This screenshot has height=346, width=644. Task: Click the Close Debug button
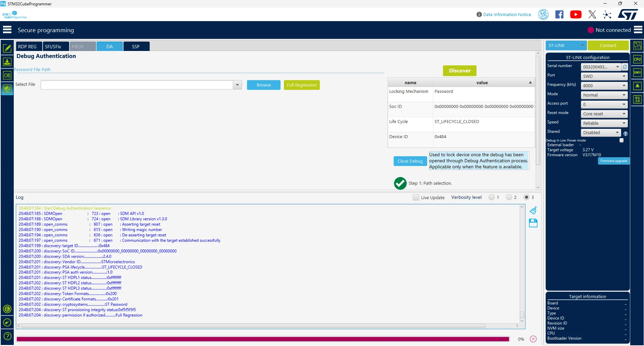pyautogui.click(x=410, y=161)
